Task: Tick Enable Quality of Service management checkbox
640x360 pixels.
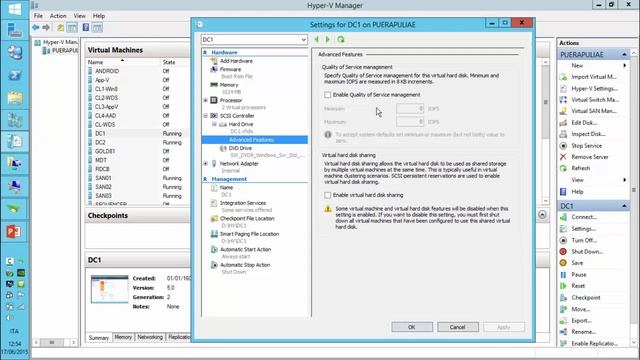Action: pos(327,95)
